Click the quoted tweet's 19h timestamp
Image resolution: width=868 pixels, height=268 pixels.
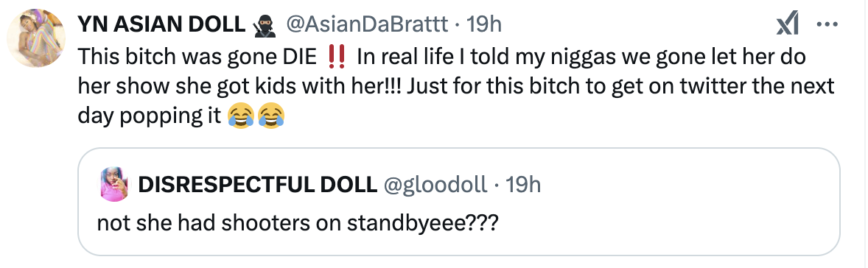point(523,185)
